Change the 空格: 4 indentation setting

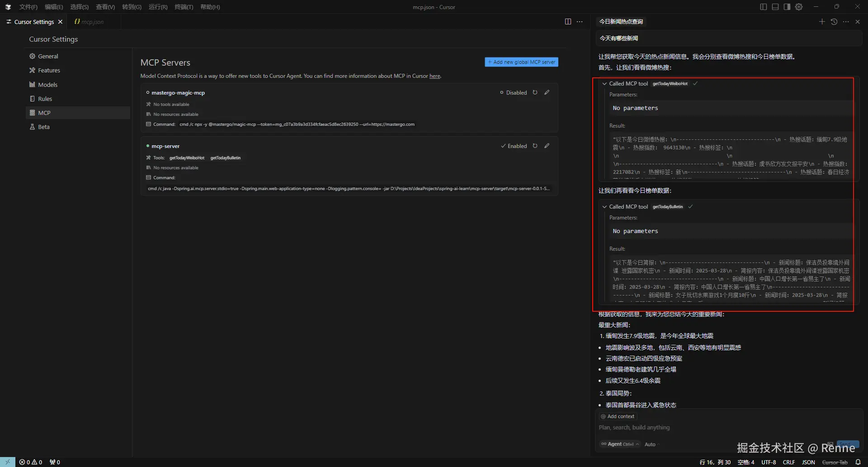click(746, 462)
